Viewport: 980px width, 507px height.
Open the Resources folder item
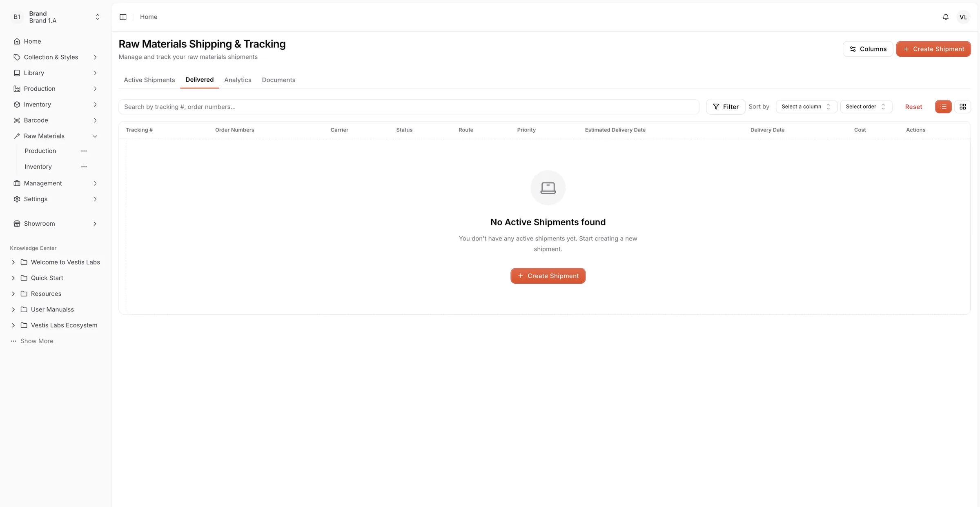46,294
